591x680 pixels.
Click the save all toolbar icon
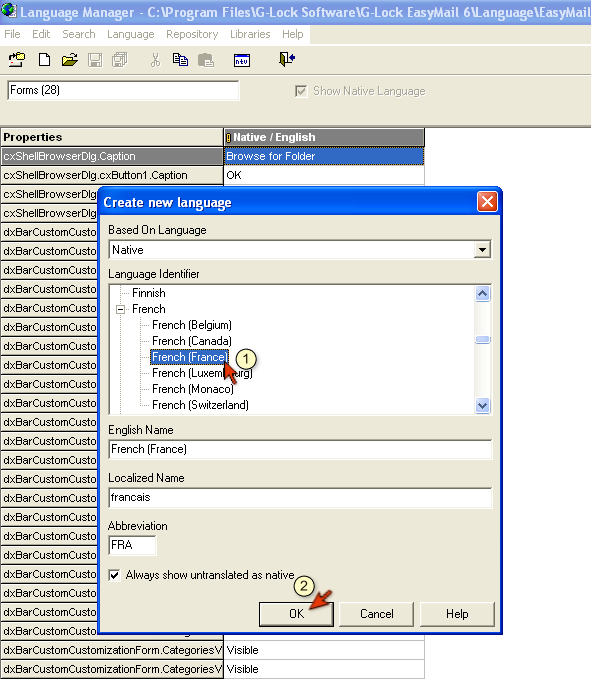pos(120,60)
